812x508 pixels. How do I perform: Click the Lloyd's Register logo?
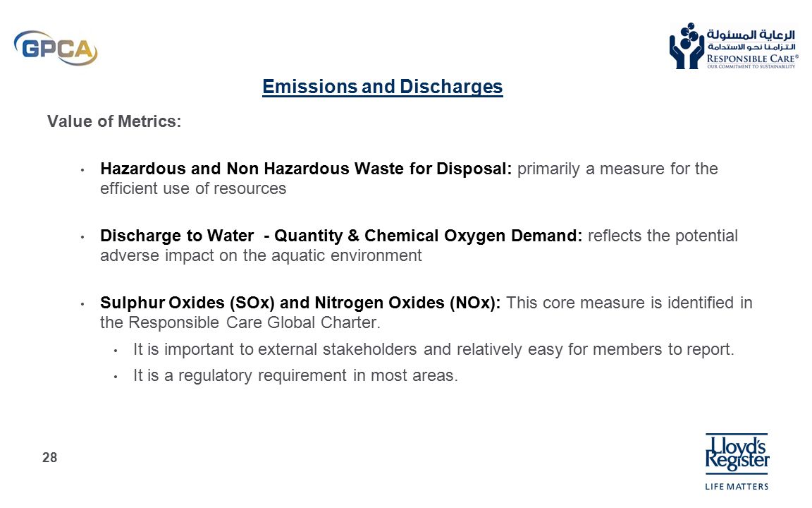coord(737,454)
